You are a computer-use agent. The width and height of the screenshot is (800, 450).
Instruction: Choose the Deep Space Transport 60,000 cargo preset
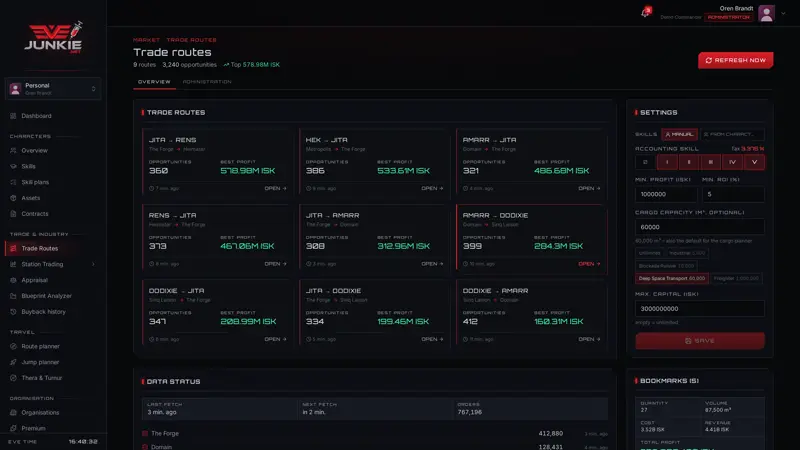click(x=671, y=279)
